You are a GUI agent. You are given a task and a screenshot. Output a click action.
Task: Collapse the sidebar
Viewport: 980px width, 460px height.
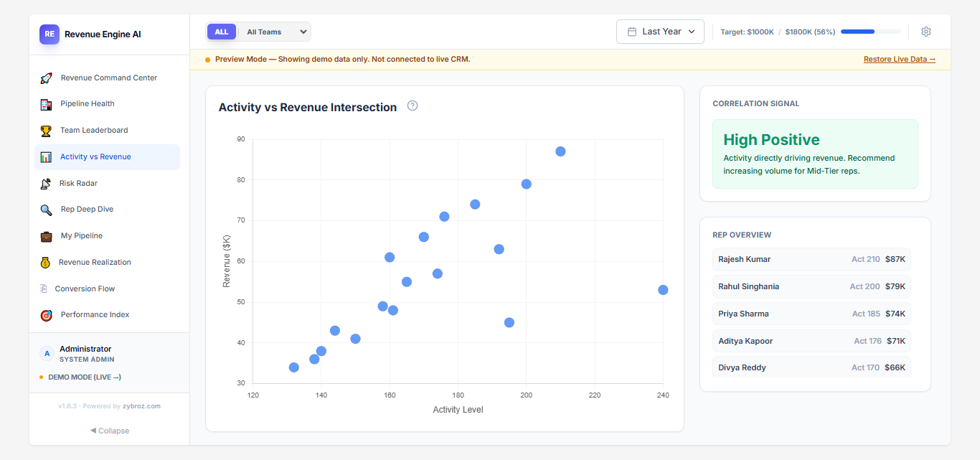[109, 431]
